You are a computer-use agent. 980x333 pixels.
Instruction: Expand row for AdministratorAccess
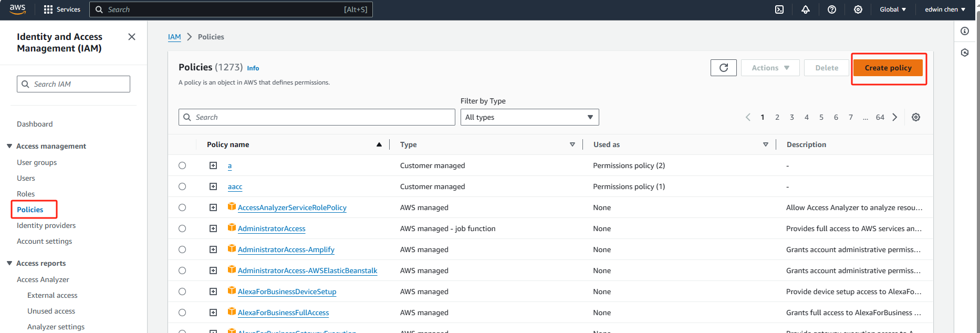(213, 228)
